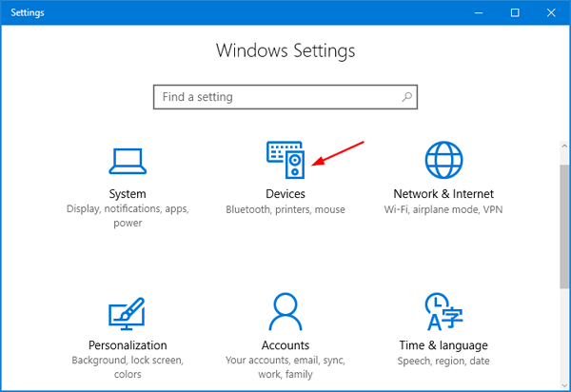
Task: Click the scrollbar down arrow
Action: click(x=564, y=385)
